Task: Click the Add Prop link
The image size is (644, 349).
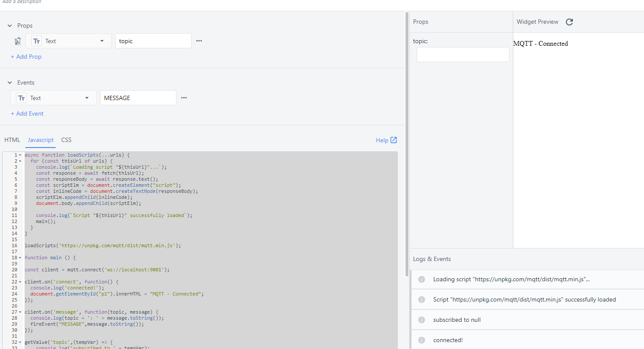Action: [26, 57]
